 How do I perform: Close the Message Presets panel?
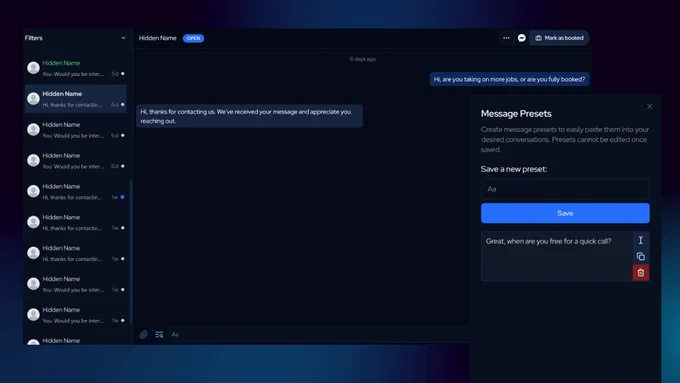click(x=649, y=107)
